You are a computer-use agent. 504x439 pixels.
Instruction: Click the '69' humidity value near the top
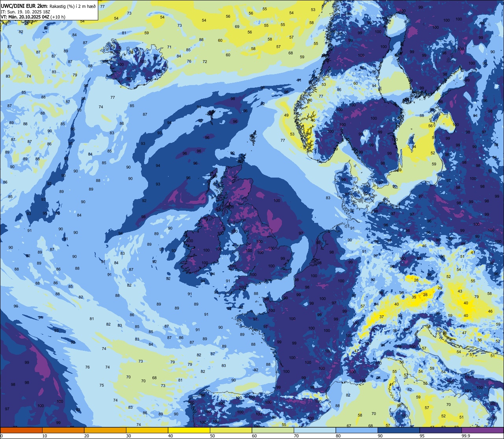tap(237, 27)
